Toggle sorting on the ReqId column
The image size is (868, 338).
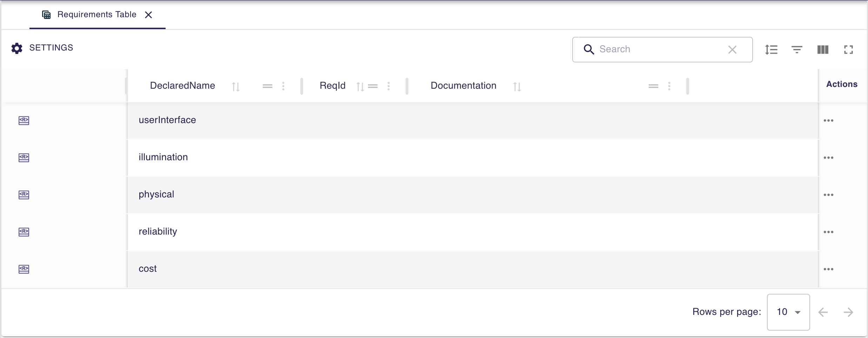pyautogui.click(x=359, y=86)
